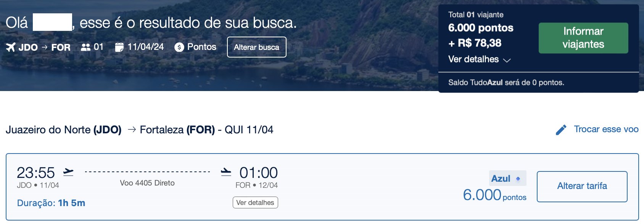Viewport: 644px width, 224px height.
Task: Click the 6.000 pontos flight price
Action: 494,195
